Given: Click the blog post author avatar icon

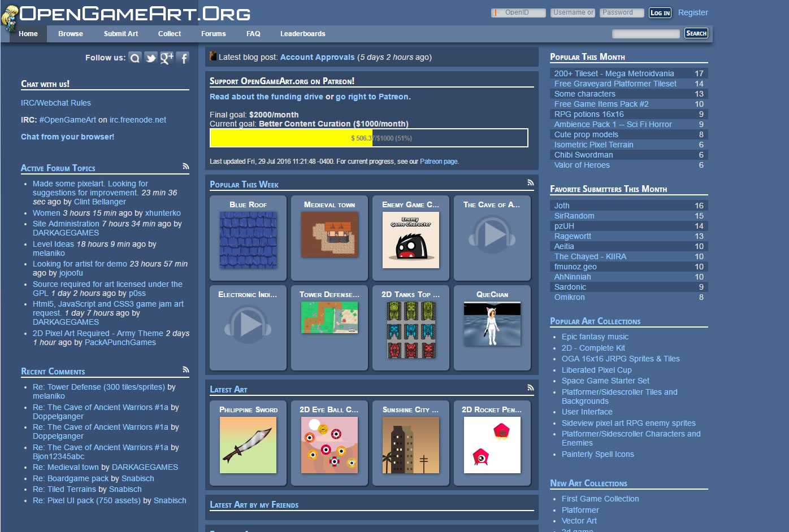Looking at the screenshot, I should (x=213, y=56).
